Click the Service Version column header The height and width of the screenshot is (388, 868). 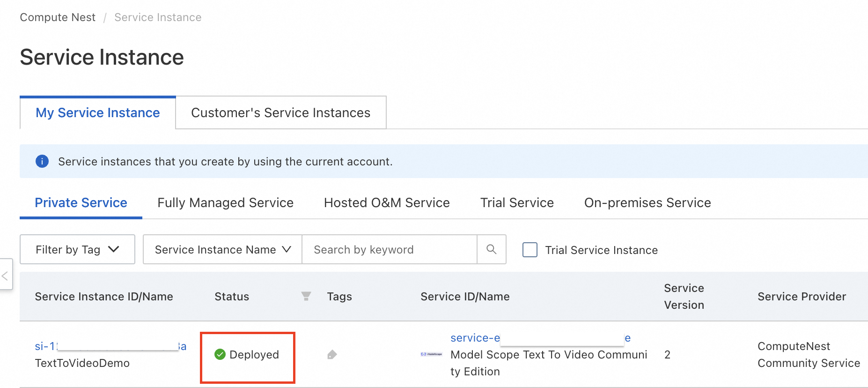point(684,297)
